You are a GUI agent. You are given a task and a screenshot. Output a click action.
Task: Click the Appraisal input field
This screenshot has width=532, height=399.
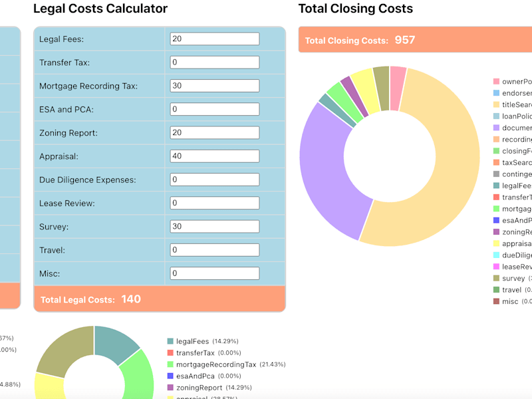coord(214,156)
